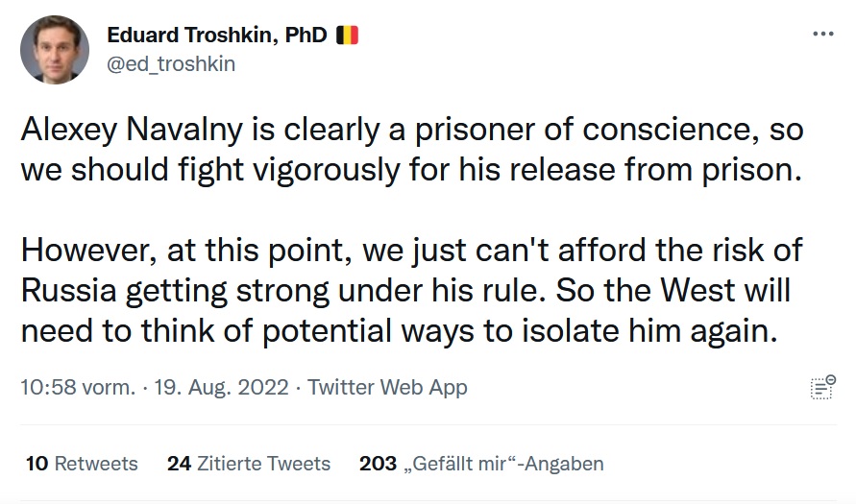
Task: Open the Twitter Web App source link
Action: [x=387, y=387]
